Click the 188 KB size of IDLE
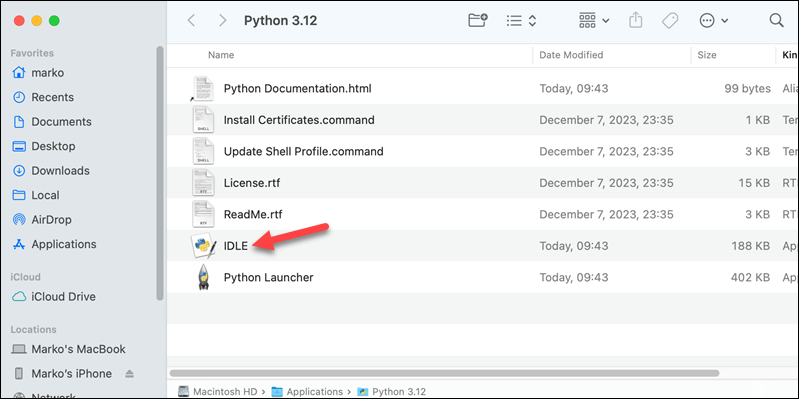This screenshot has height=399, width=799. tap(752, 246)
